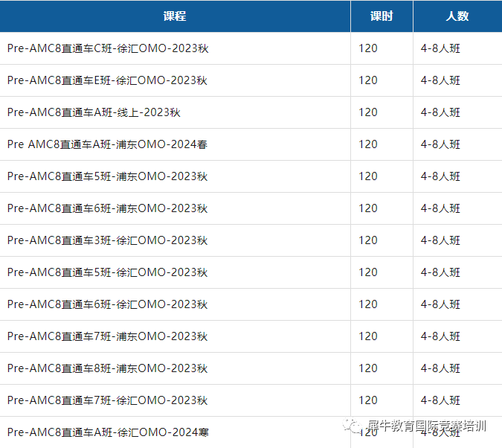502x448 pixels.
Task: Click the 课时 column header
Action: [382, 16]
